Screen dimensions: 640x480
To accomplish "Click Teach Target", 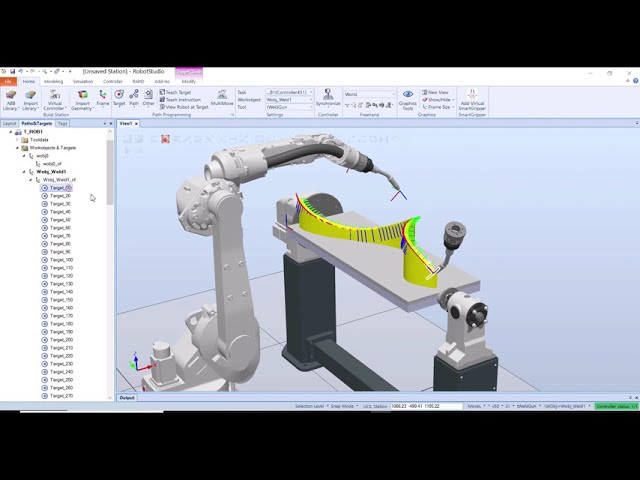I will click(175, 92).
